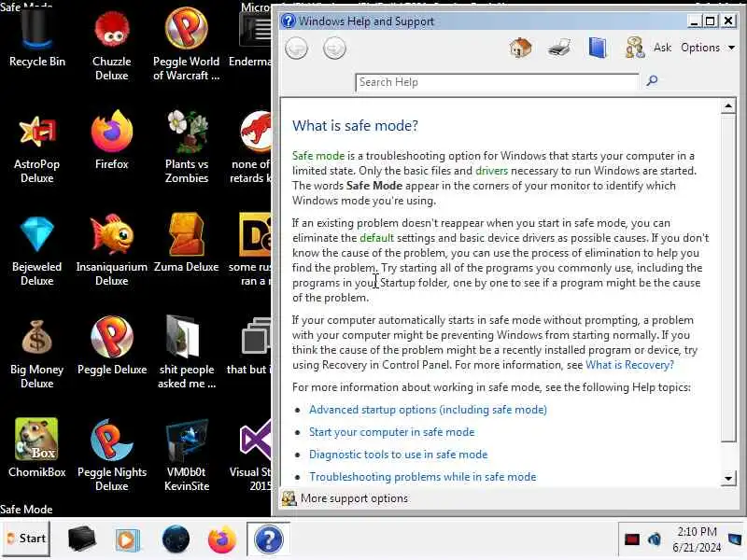The width and height of the screenshot is (747, 560).
Task: Select the 'shit people asked me' folder
Action: coord(186,354)
